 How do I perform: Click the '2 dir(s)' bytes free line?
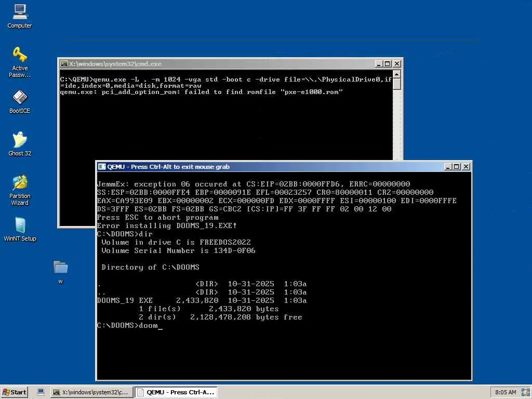(220, 317)
